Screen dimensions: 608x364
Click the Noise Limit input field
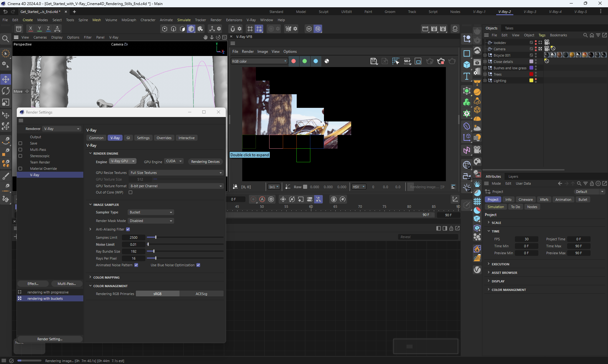click(133, 244)
